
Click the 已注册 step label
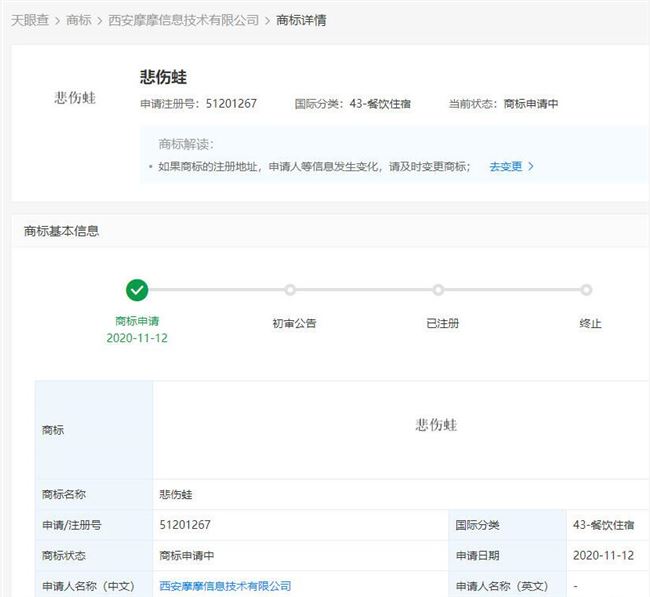(442, 323)
